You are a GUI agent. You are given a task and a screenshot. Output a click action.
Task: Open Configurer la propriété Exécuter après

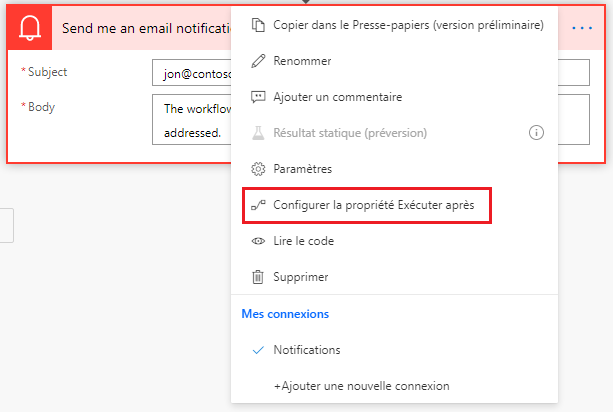pos(380,205)
